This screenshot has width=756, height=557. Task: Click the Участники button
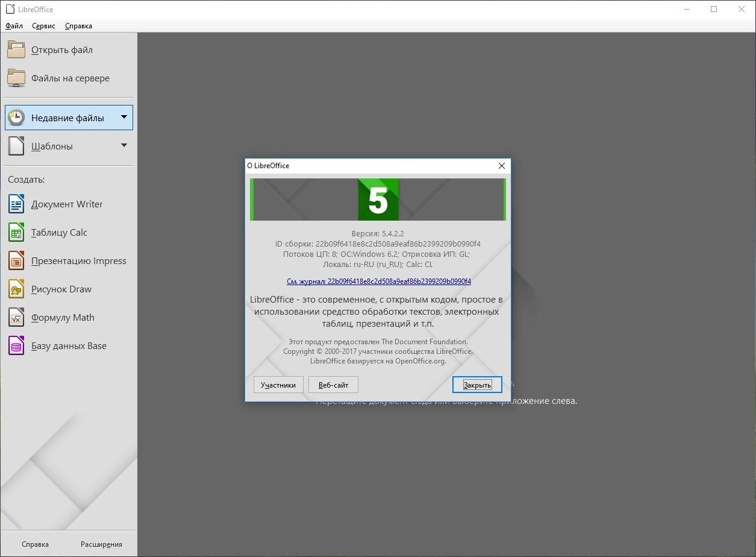point(278,385)
